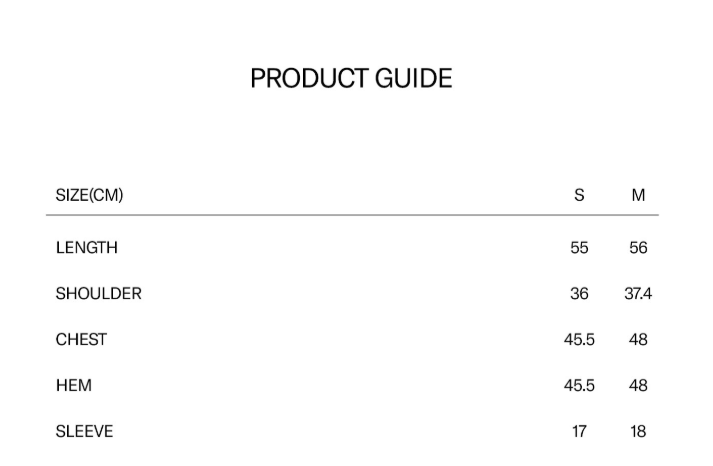Click the SLEEVE value 17
Screen dimensions: 713x466
click(x=579, y=432)
